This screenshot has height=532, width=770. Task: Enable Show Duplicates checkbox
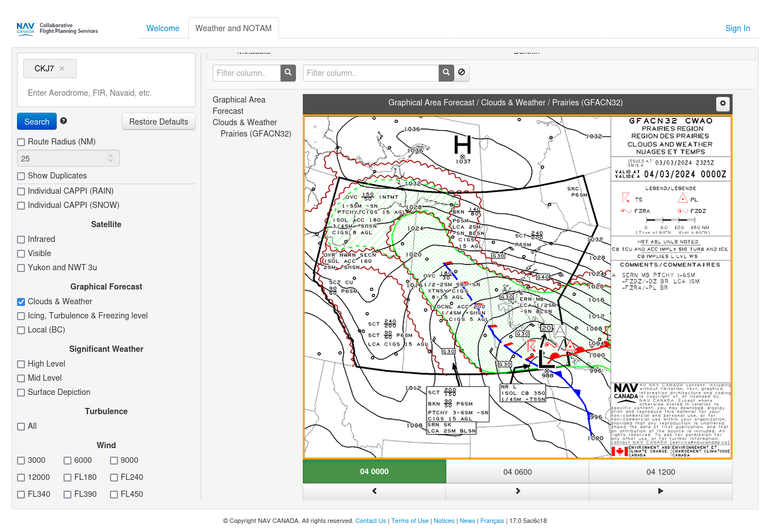point(21,176)
